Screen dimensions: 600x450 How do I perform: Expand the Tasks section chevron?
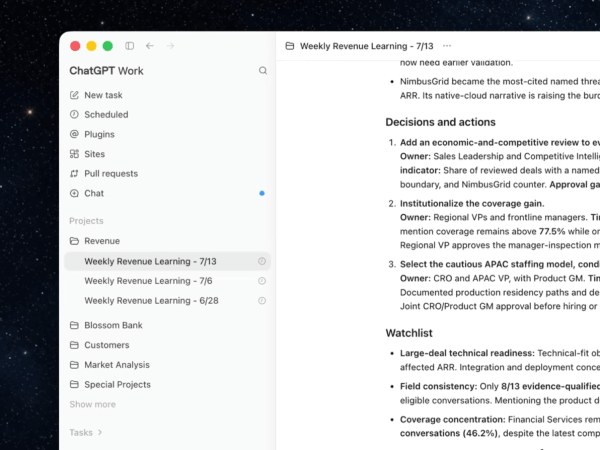[100, 432]
